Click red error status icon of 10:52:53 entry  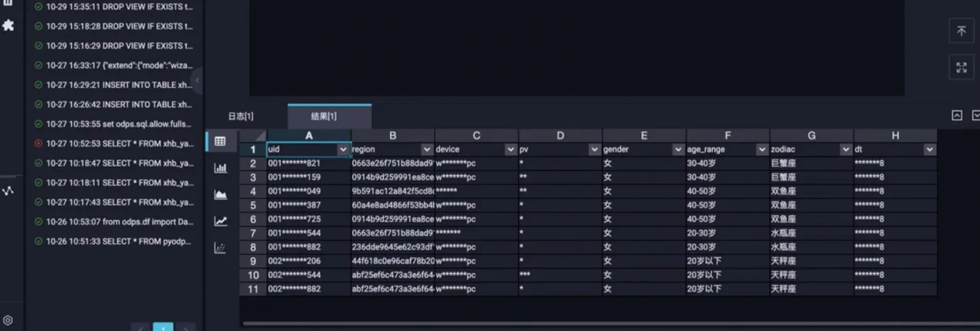pyautogui.click(x=39, y=144)
